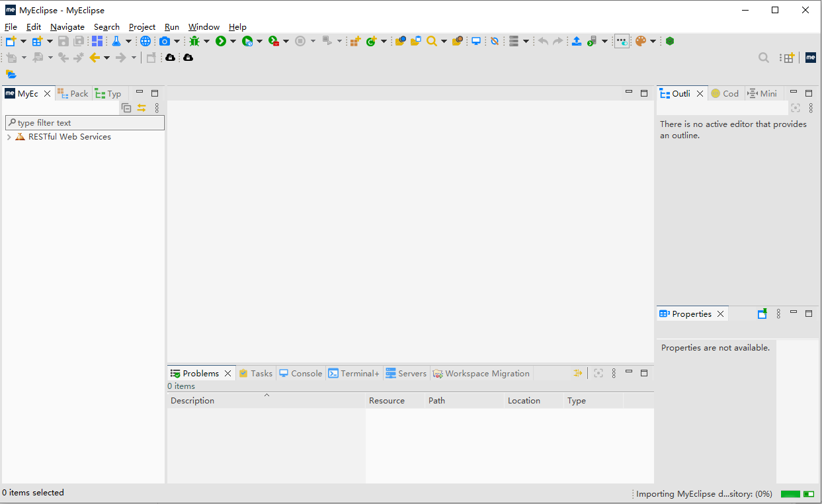
Task: Click the paint palette theme icon
Action: point(640,41)
